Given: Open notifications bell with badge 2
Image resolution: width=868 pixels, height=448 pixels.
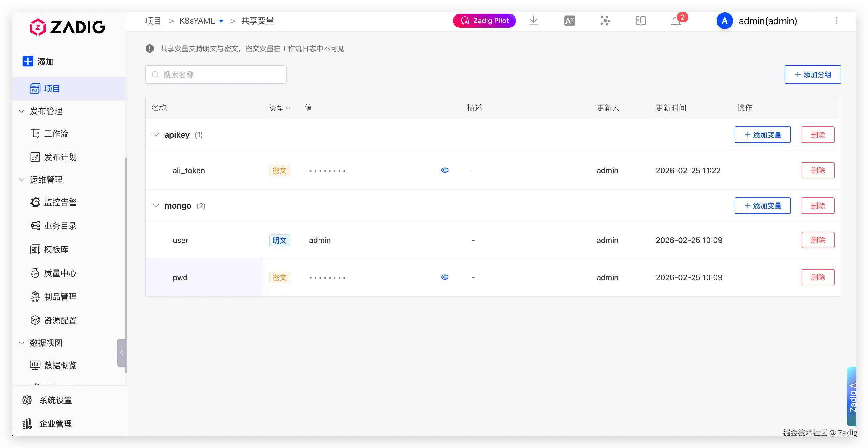Looking at the screenshot, I should [x=677, y=21].
